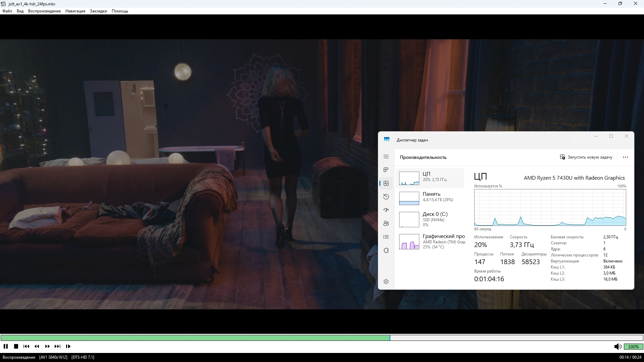The height and width of the screenshot is (362, 644).
Task: Click the frame step button
Action: (x=68, y=346)
